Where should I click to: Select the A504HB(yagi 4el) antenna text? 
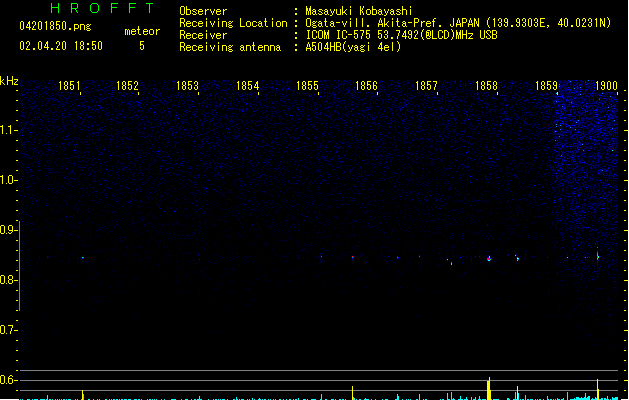click(353, 47)
